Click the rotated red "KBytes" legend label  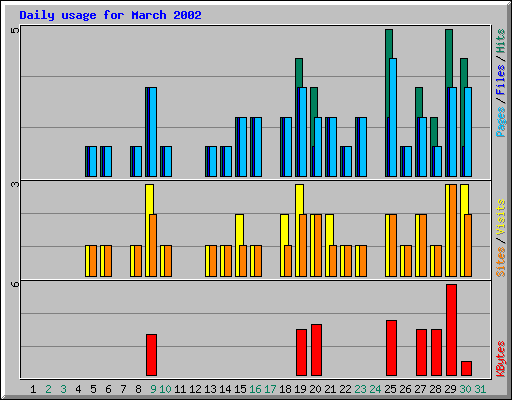[500, 359]
